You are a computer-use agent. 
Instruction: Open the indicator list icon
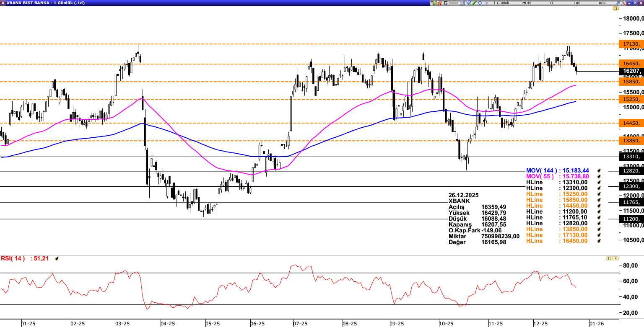coord(462,3)
